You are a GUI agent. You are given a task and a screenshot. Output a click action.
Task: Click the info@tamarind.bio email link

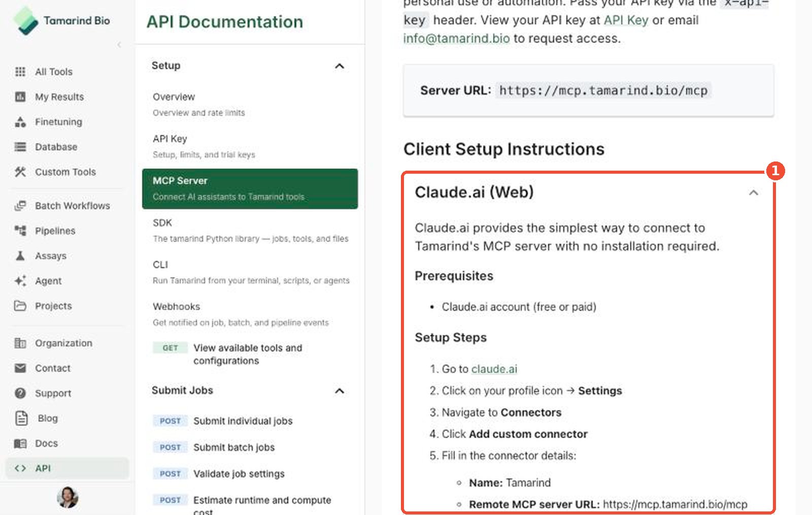[456, 39]
